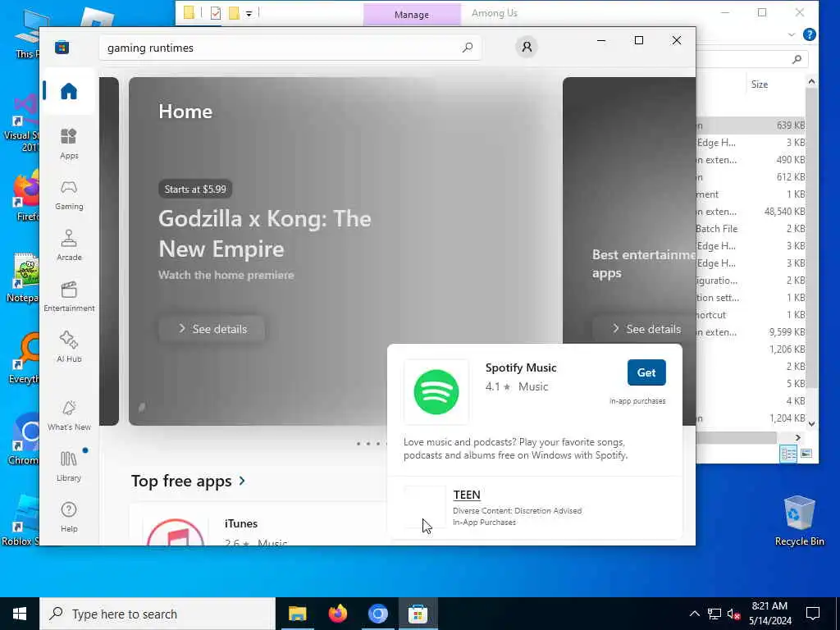Get the Spotify Music app
This screenshot has width=840, height=630.
click(x=646, y=372)
